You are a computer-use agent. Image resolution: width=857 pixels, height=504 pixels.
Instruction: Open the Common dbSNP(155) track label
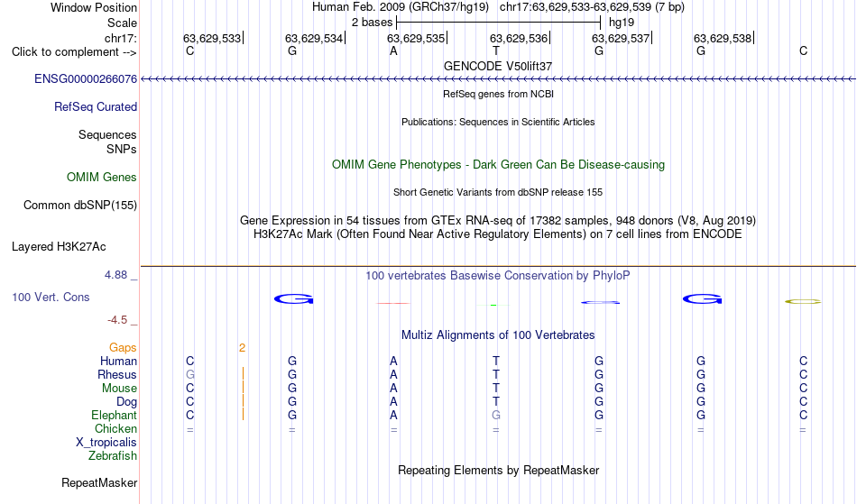tap(80, 205)
